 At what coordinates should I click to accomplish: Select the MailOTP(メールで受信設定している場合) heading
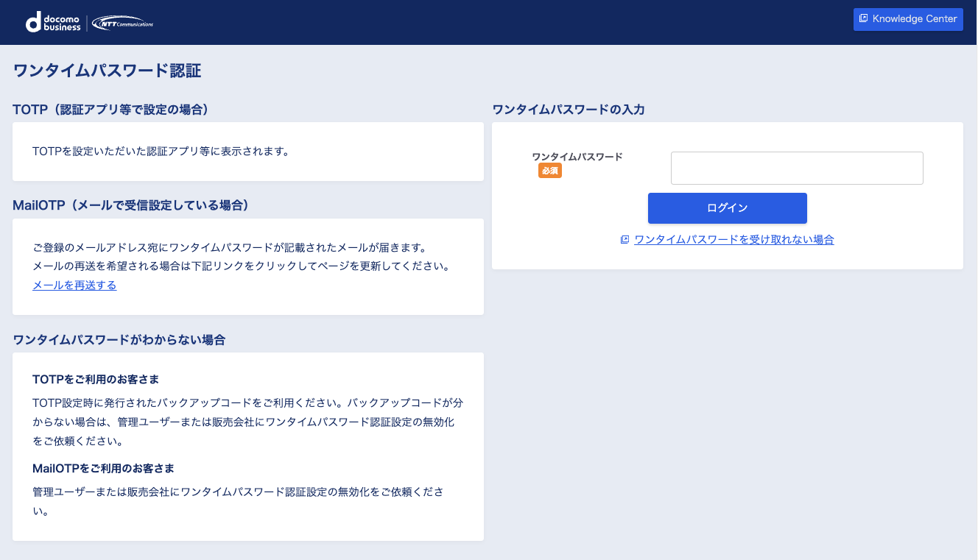pyautogui.click(x=130, y=205)
